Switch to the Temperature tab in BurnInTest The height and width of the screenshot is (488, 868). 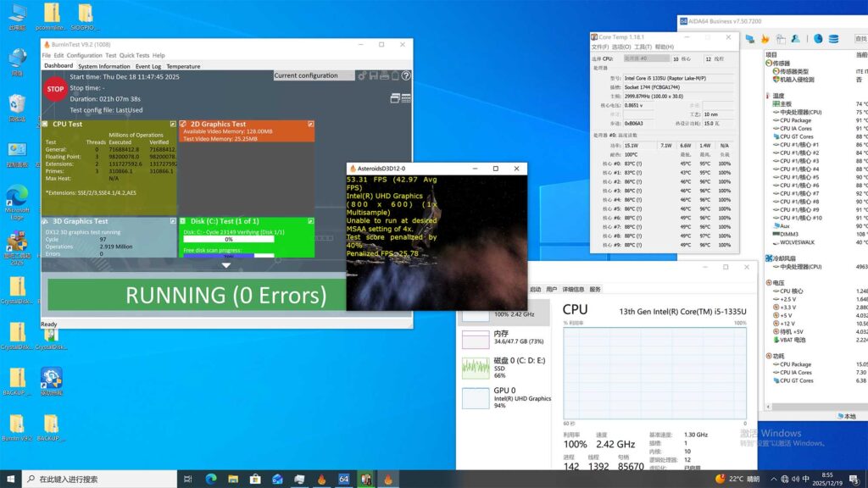pyautogui.click(x=183, y=66)
